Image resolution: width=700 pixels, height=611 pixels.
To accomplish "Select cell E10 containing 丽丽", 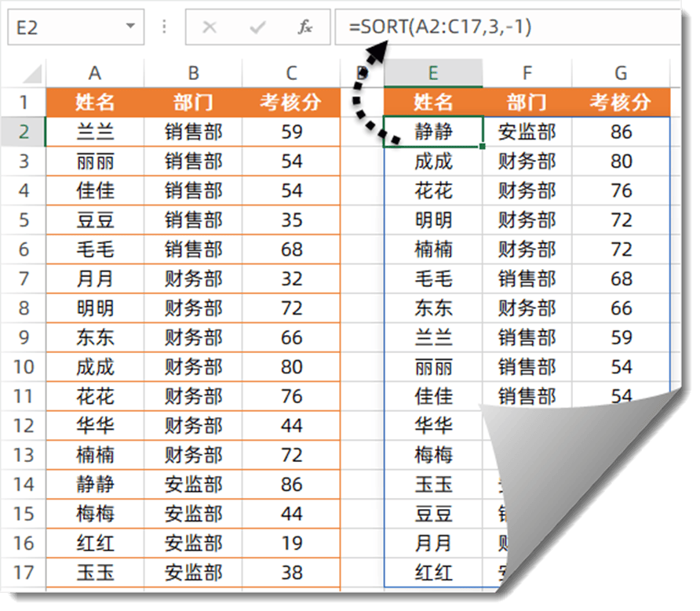I will pyautogui.click(x=433, y=367).
